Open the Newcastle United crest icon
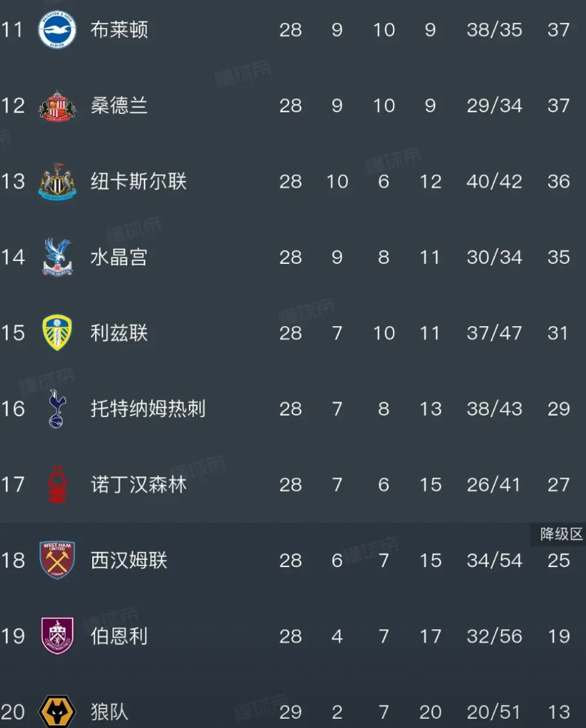The width and height of the screenshot is (586, 728). coord(57,182)
